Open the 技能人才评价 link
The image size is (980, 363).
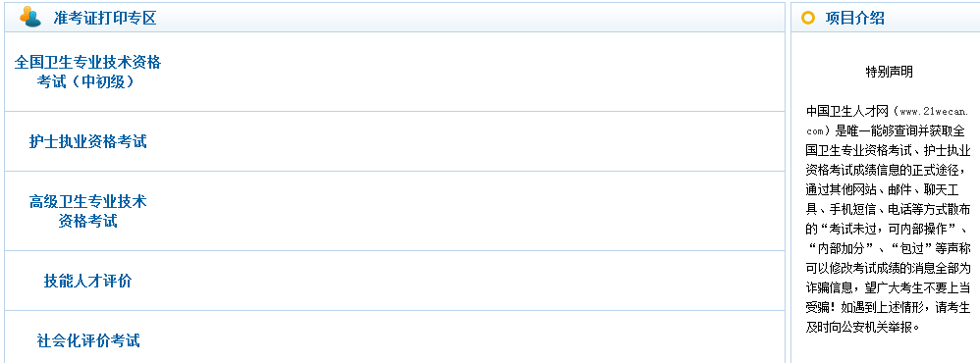[x=87, y=282]
